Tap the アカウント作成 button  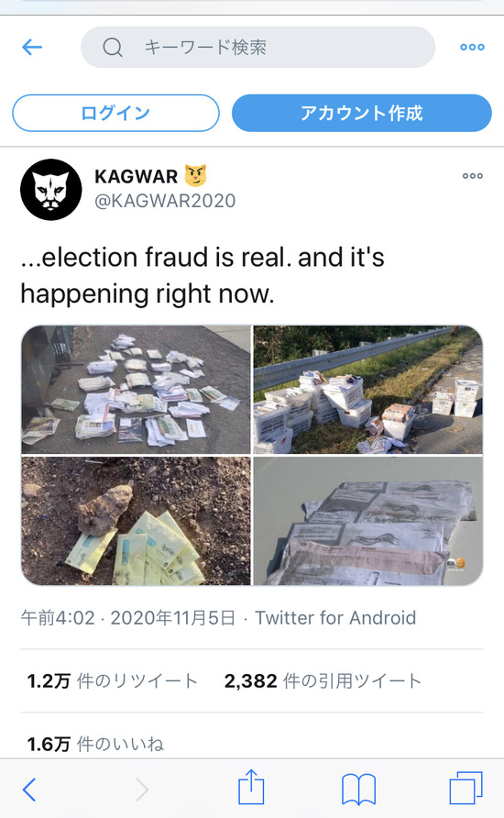[x=361, y=113]
